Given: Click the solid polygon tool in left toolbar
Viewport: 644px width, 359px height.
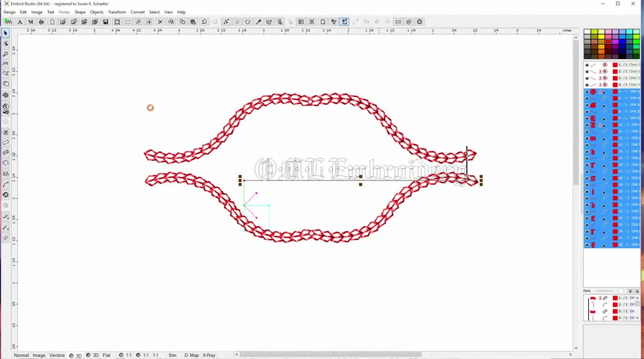Looking at the screenshot, I should (x=6, y=95).
